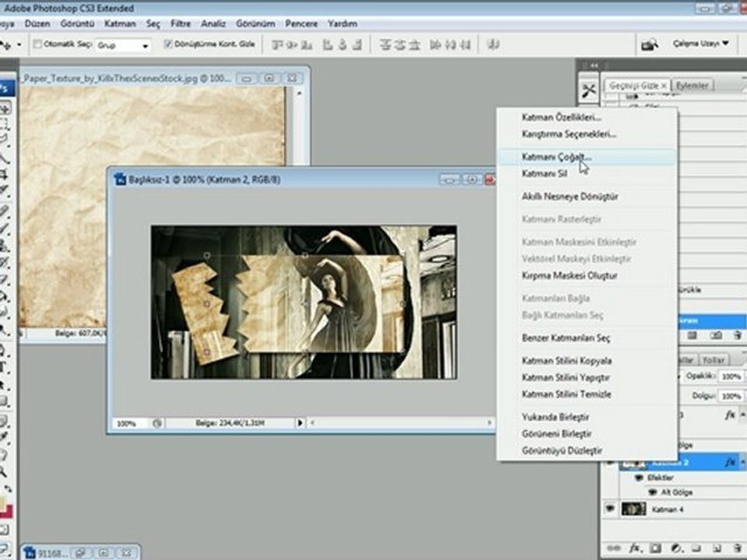Collapse the panel dock with the double-arrow
The image size is (747, 560).
pyautogui.click(x=594, y=65)
